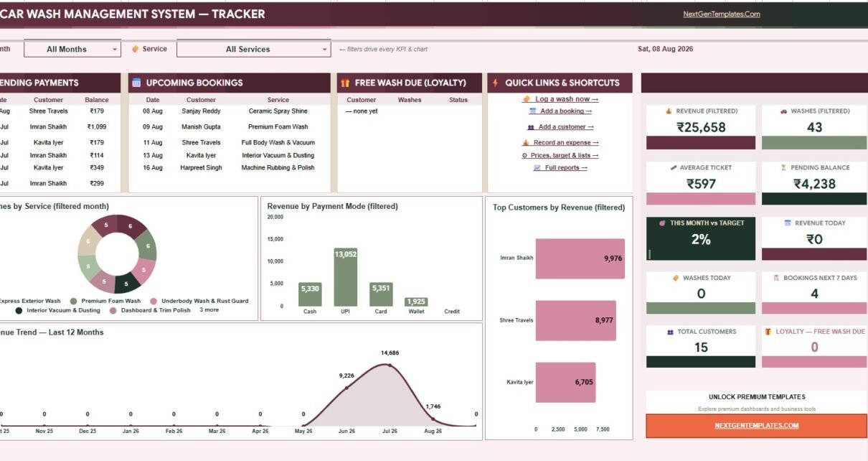Screen dimensions: 868x461
Task: Click the Premium Foam Wash legend swatch
Action: (x=73, y=301)
